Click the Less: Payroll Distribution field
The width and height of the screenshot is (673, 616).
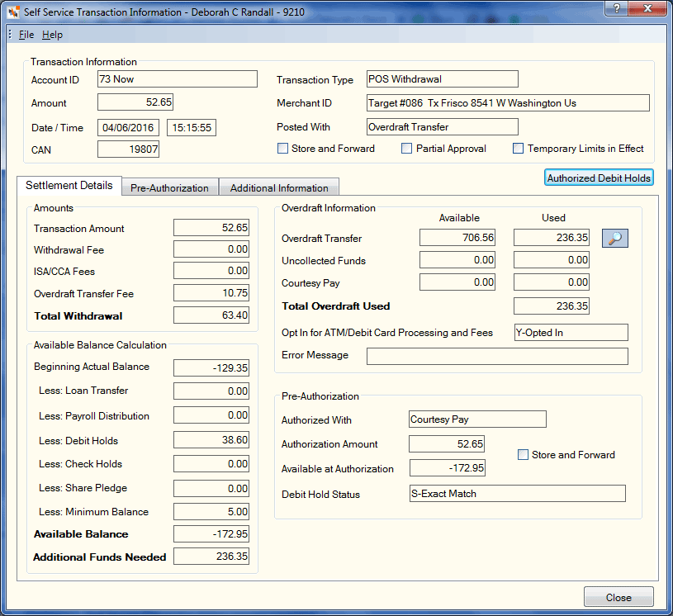click(211, 415)
